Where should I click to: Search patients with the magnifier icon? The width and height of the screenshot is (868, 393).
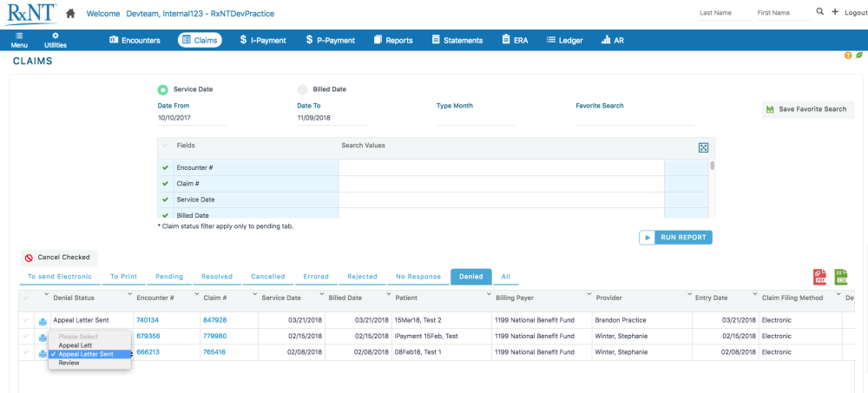pos(820,11)
